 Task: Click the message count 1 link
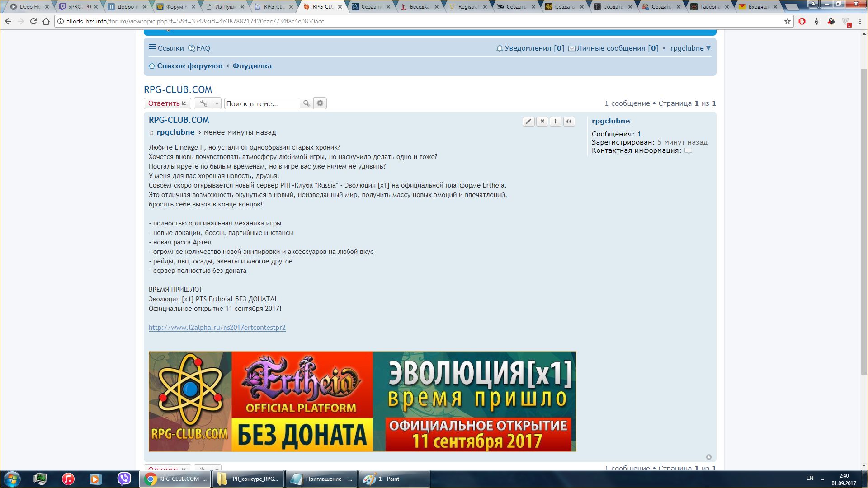pos(639,134)
